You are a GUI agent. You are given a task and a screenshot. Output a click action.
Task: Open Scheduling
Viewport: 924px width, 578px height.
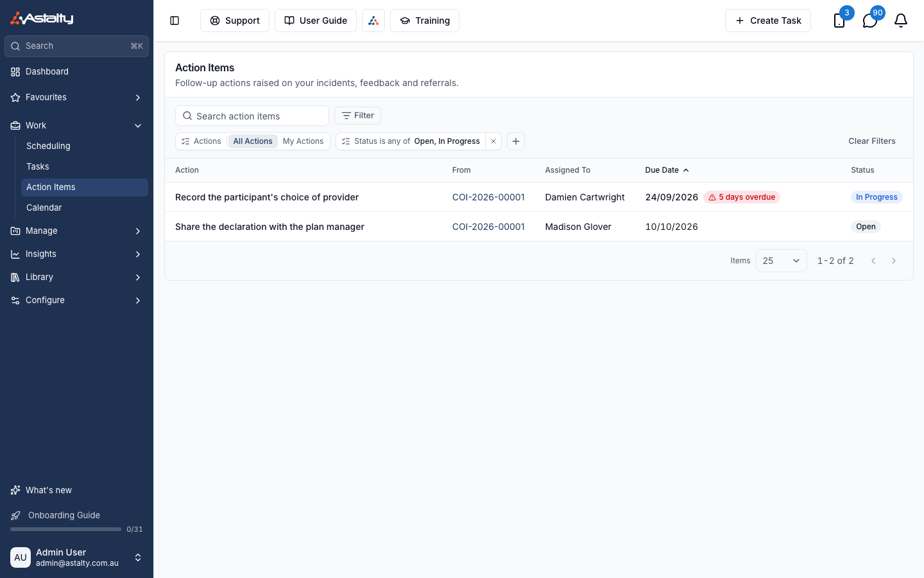85,146
